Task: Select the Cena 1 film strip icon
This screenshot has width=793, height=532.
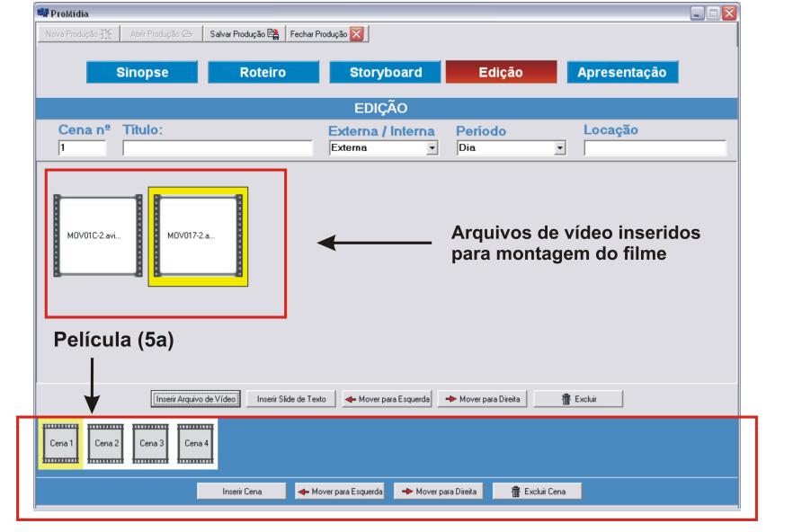Action: tap(61, 443)
